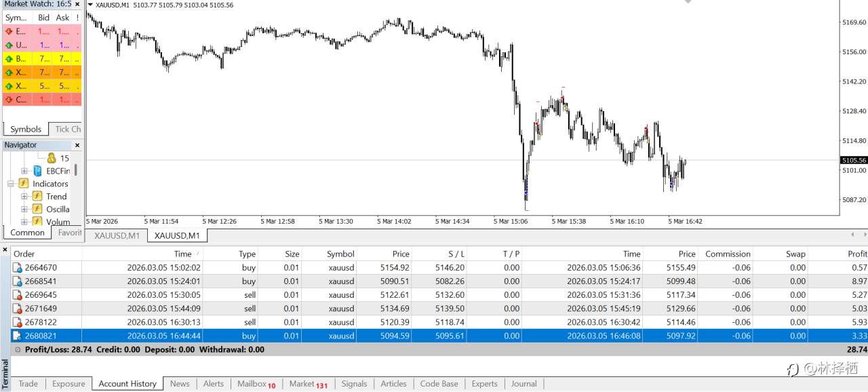
Task: Expand the Oscillators node in Navigator
Action: [24, 209]
